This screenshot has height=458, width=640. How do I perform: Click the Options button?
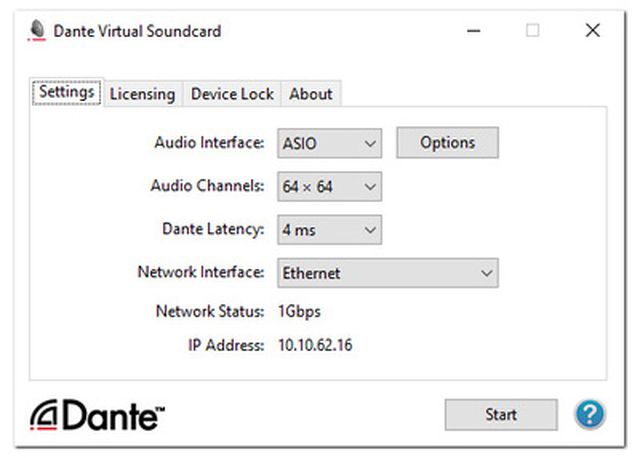tap(447, 142)
